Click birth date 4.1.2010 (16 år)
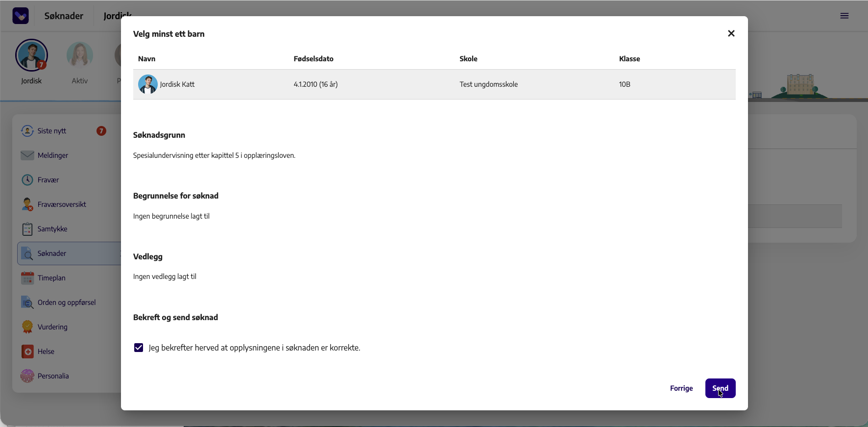The width and height of the screenshot is (868, 427). (315, 84)
